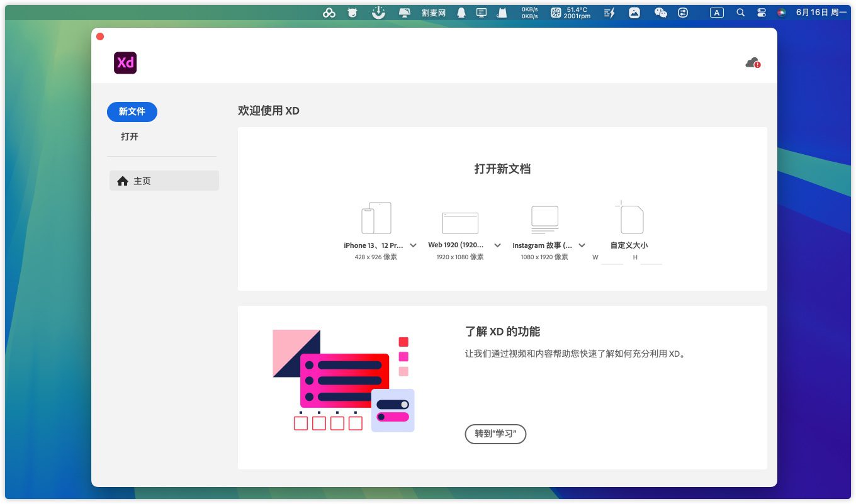Open macOS Control Center icon
Viewport: 856px width, 504px height.
point(761,13)
